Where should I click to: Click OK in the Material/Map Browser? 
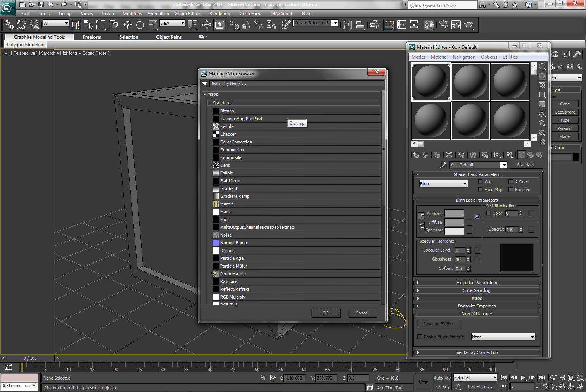click(326, 313)
